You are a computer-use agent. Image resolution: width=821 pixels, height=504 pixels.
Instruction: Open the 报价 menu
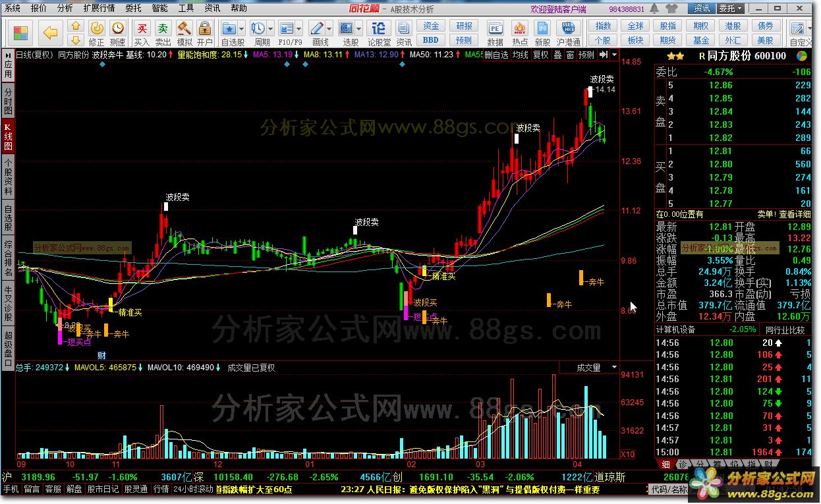(39, 9)
